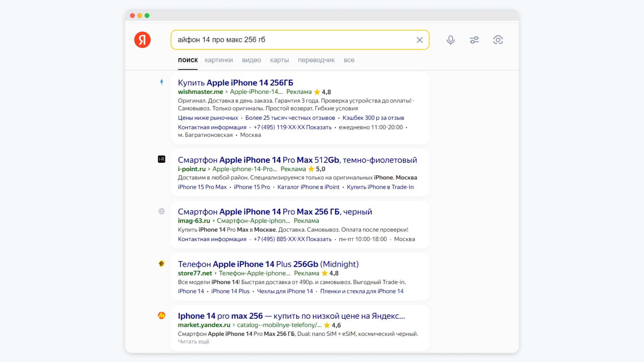The height and width of the screenshot is (362, 644).
Task: Click 'м. Багратионовская' metro text
Action: (x=205, y=135)
